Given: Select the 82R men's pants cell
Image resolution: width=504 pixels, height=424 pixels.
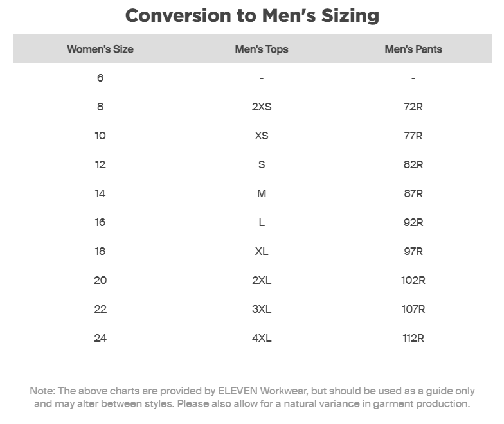Looking at the screenshot, I should (413, 164).
